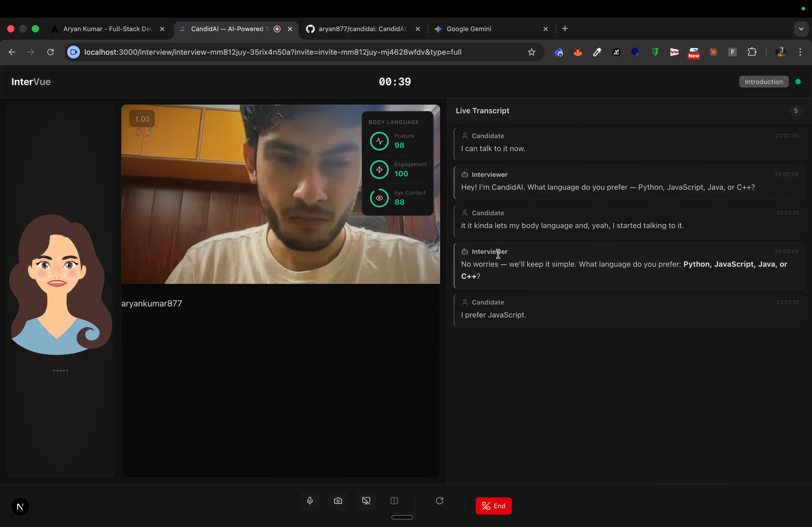
Task: Bookmark the page with the star icon
Action: [531, 52]
